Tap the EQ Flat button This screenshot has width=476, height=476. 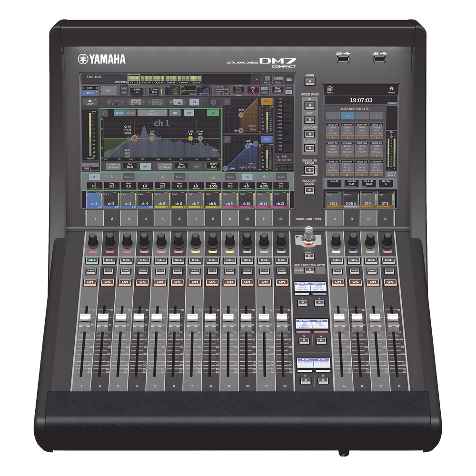coord(175,113)
